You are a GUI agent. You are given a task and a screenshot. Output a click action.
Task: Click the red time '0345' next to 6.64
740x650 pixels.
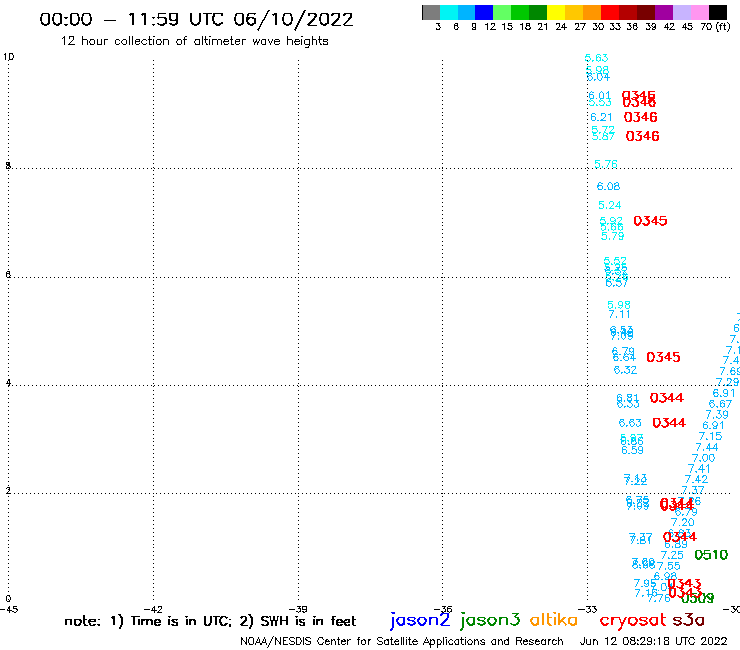click(663, 357)
